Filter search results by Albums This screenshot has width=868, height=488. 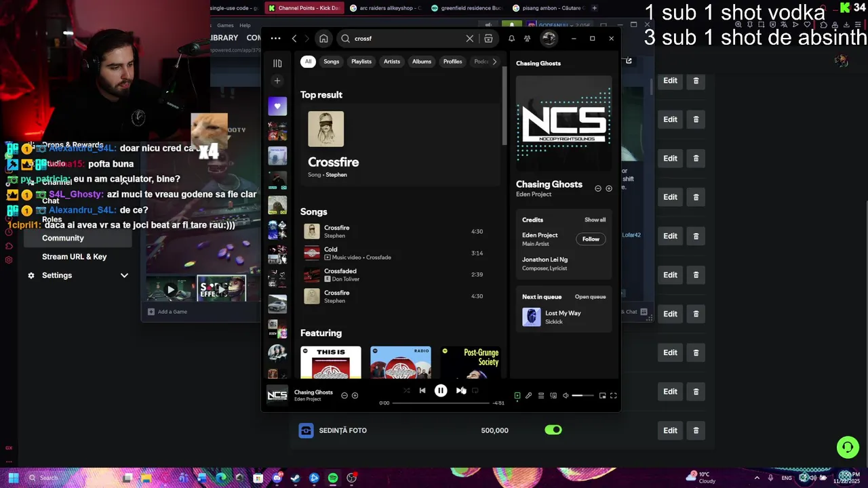422,62
